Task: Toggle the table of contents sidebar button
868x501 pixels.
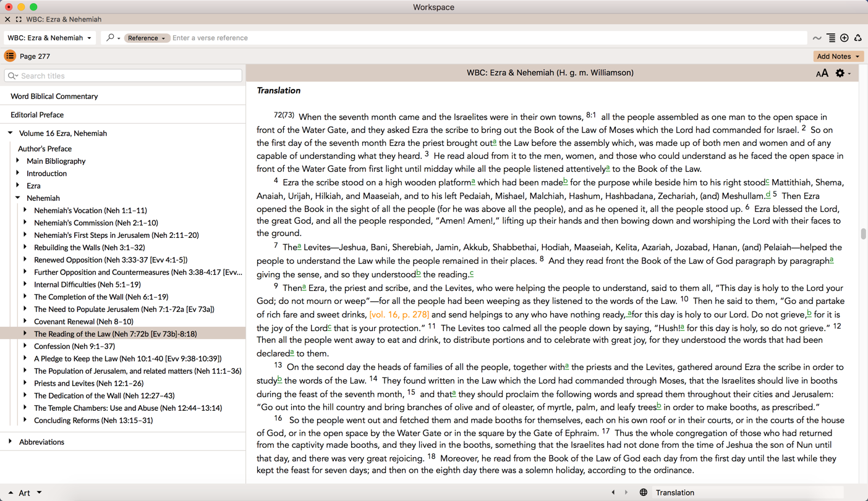Action: pos(10,56)
